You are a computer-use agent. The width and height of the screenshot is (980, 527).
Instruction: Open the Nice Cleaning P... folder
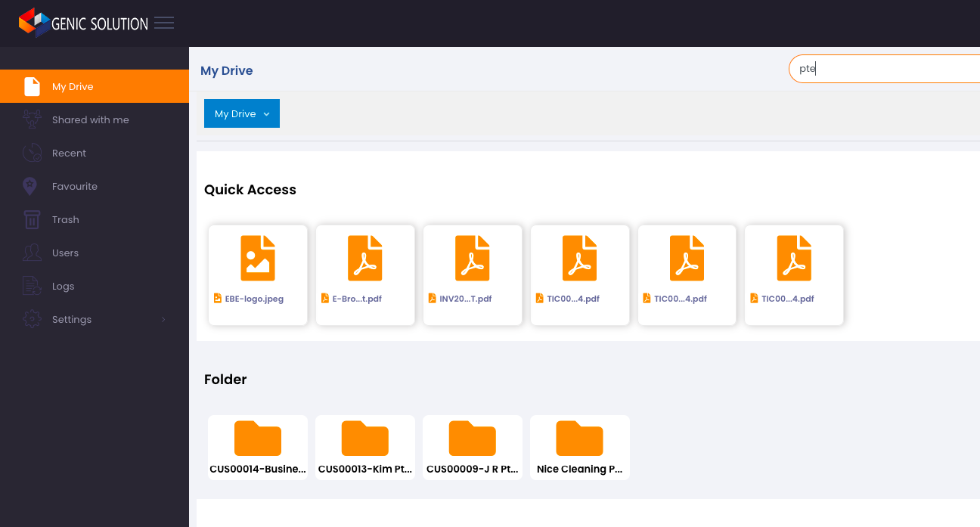(x=580, y=448)
